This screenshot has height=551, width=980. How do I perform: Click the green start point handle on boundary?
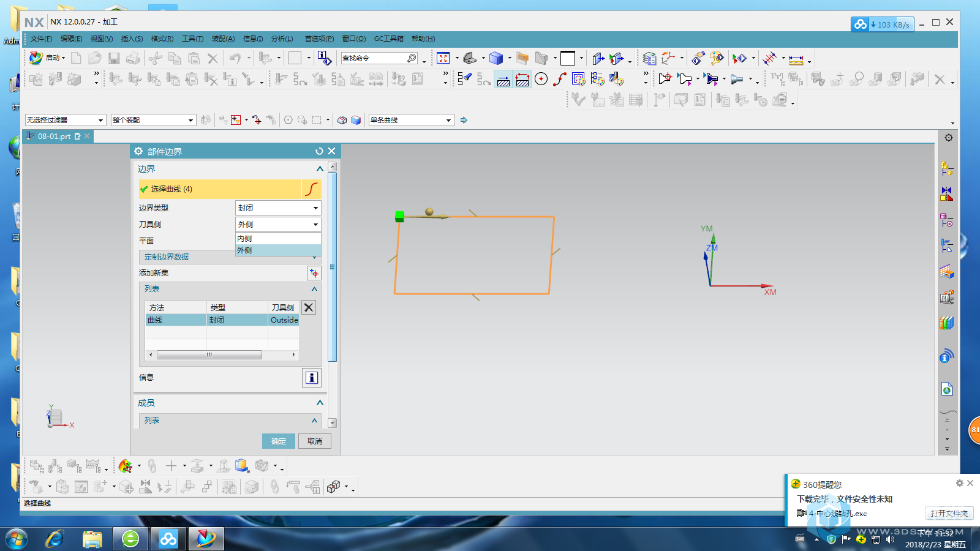point(399,216)
